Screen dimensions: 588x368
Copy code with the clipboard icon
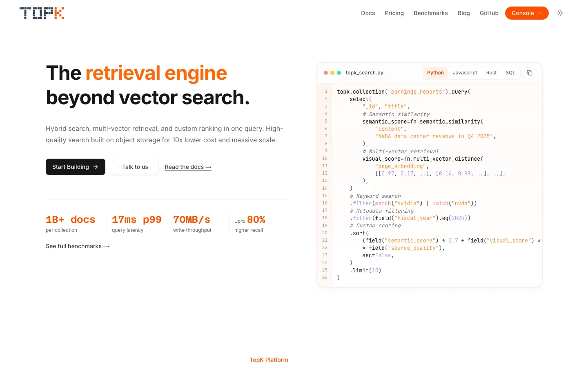[x=530, y=73]
